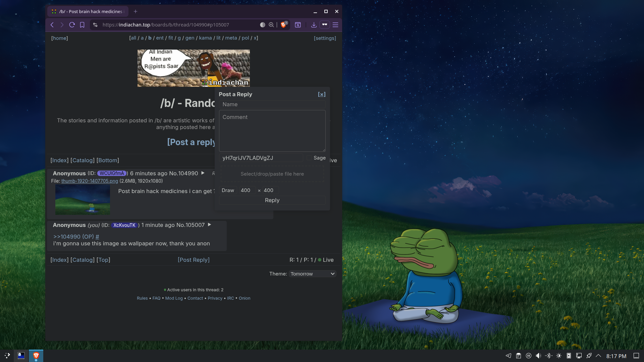
Task: Click the Select/drop/paste file area
Action: [x=272, y=174]
